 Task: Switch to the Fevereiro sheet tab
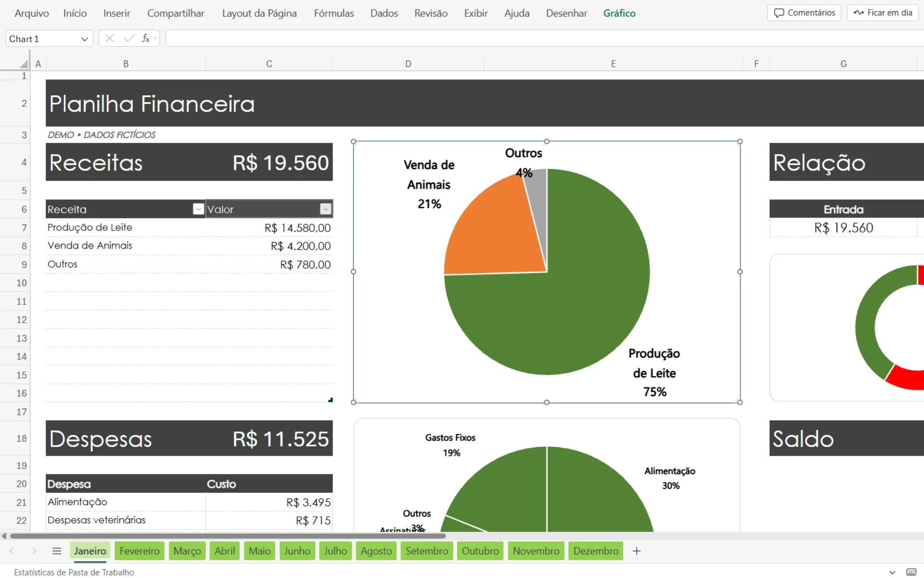140,551
